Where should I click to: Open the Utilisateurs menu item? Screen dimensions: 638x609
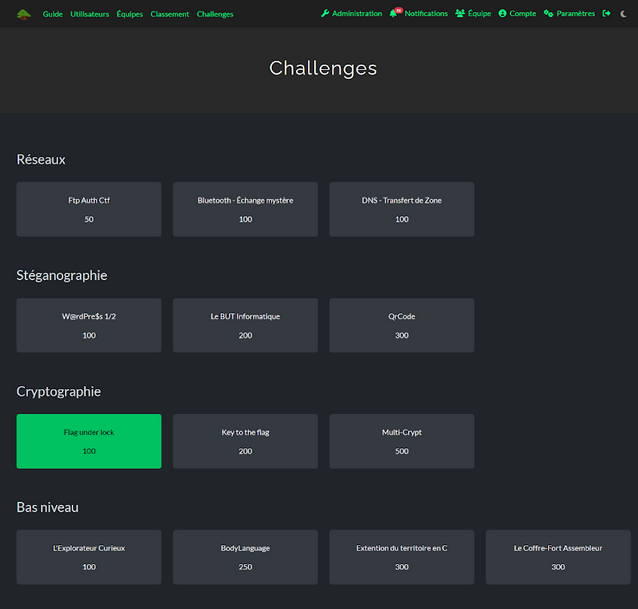point(90,14)
